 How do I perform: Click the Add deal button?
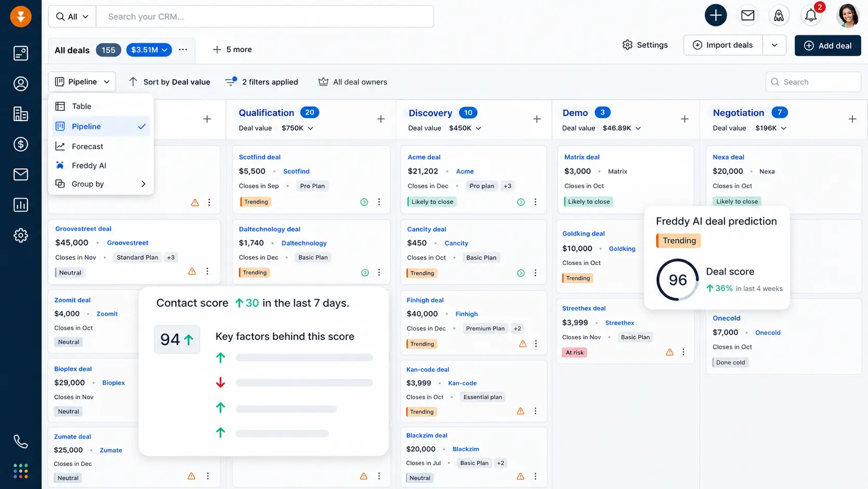(x=828, y=45)
